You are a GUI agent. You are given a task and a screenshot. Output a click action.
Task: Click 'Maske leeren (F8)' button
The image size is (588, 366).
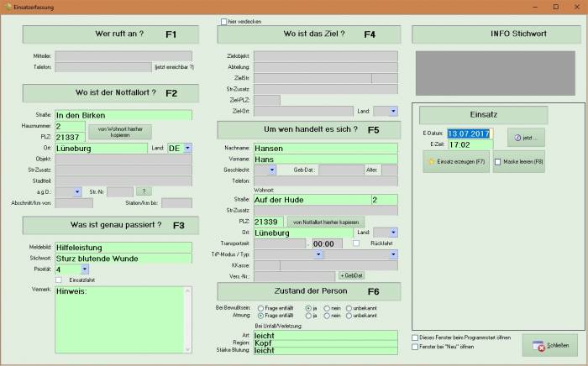518,161
